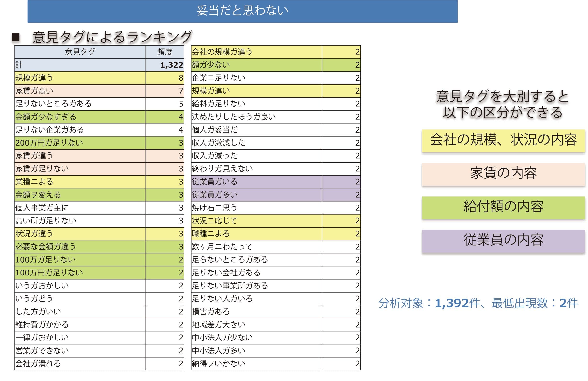This screenshot has width=588, height=381.
Task: Select the row 損害ガある
Action: (276, 311)
